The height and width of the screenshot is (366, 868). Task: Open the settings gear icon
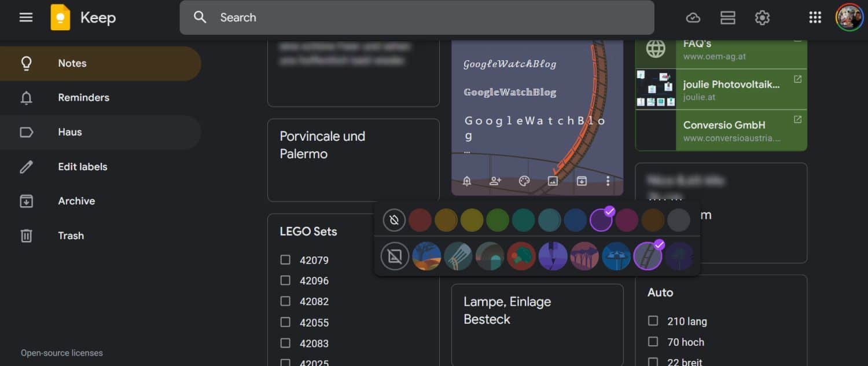click(762, 18)
